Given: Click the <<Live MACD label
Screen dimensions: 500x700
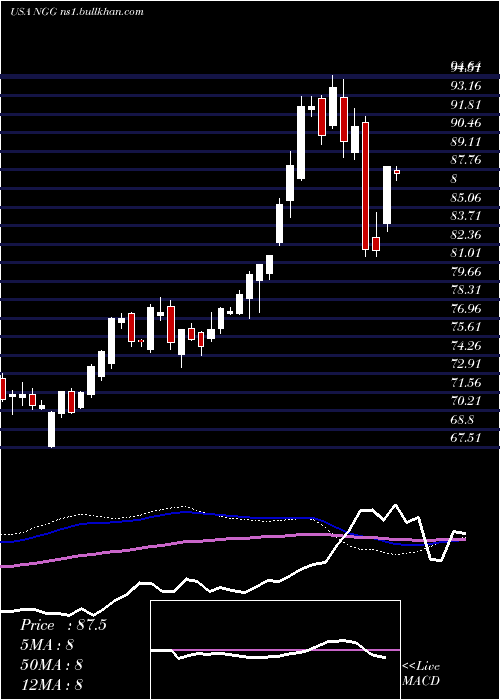Looking at the screenshot, I should pos(421,673).
